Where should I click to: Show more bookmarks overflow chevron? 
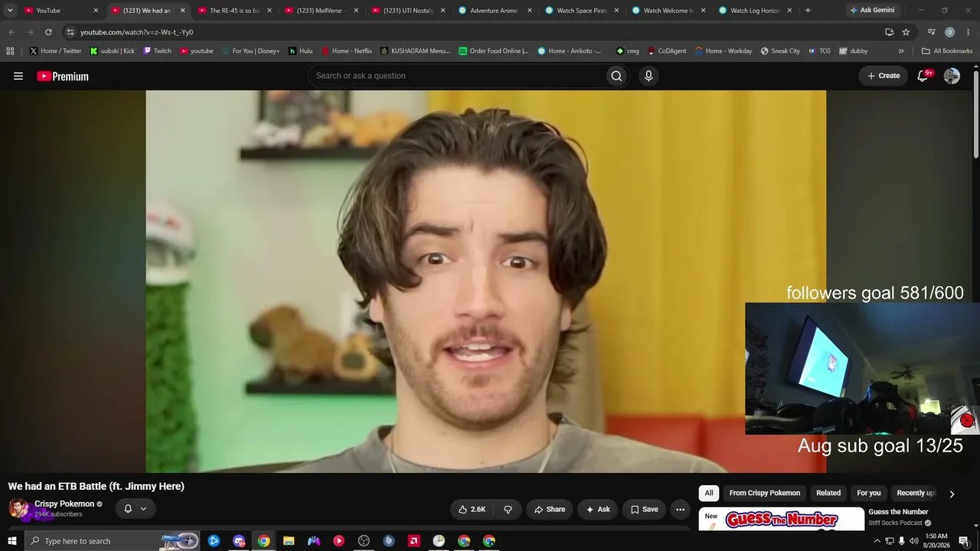[x=901, y=51]
